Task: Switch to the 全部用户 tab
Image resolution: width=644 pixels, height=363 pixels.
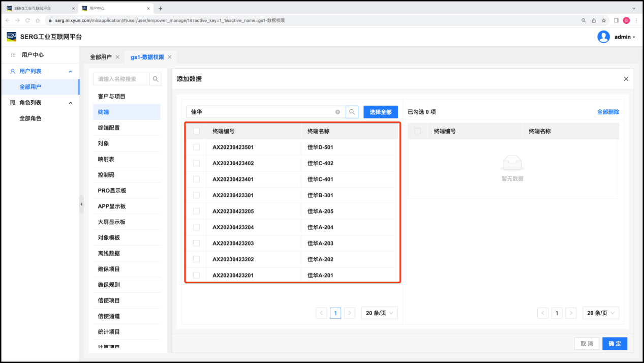Action: tap(101, 57)
